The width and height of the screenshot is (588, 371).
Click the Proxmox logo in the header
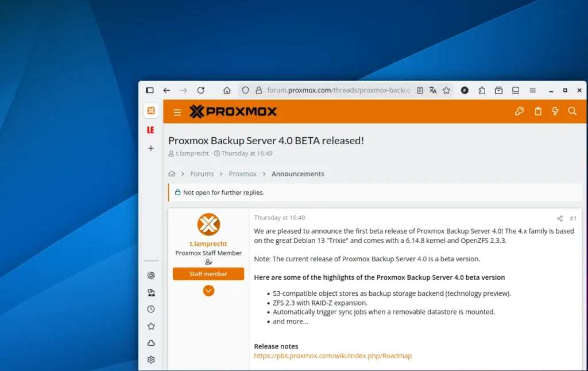233,111
